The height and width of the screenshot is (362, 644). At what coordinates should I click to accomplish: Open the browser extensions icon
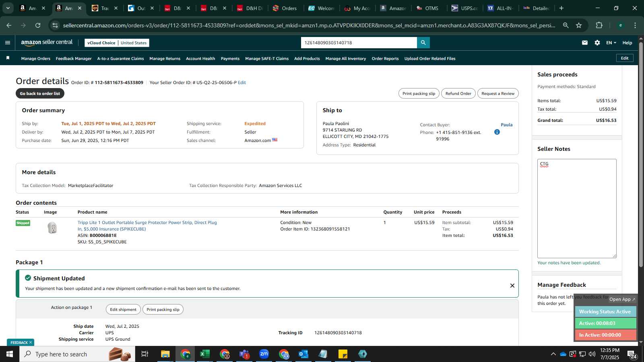tap(599, 25)
